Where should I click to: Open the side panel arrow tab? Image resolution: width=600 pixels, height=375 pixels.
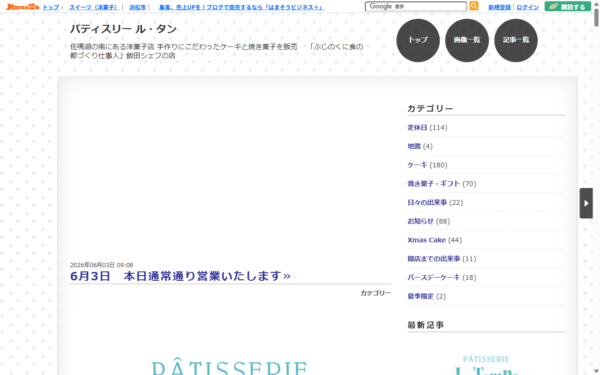(586, 203)
